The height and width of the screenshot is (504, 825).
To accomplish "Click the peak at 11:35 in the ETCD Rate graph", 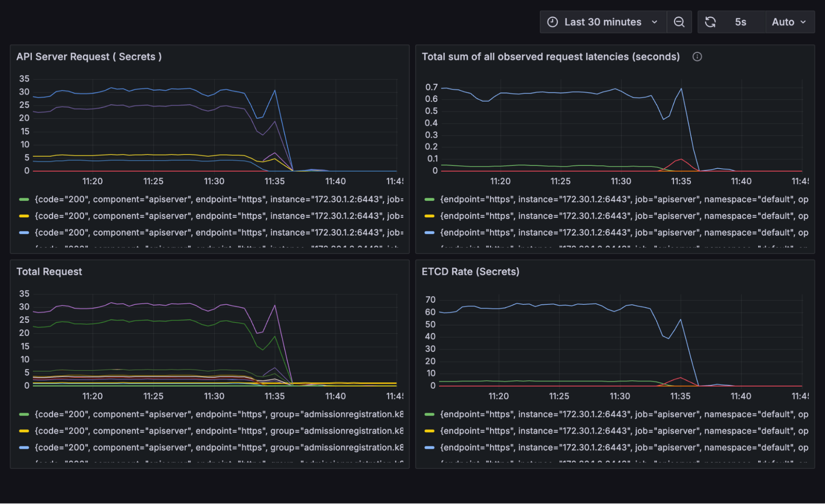I will pos(680,319).
